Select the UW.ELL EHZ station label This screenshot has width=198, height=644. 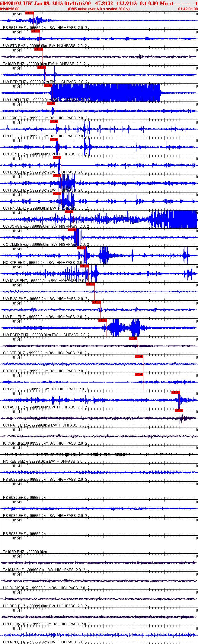click(45, 317)
